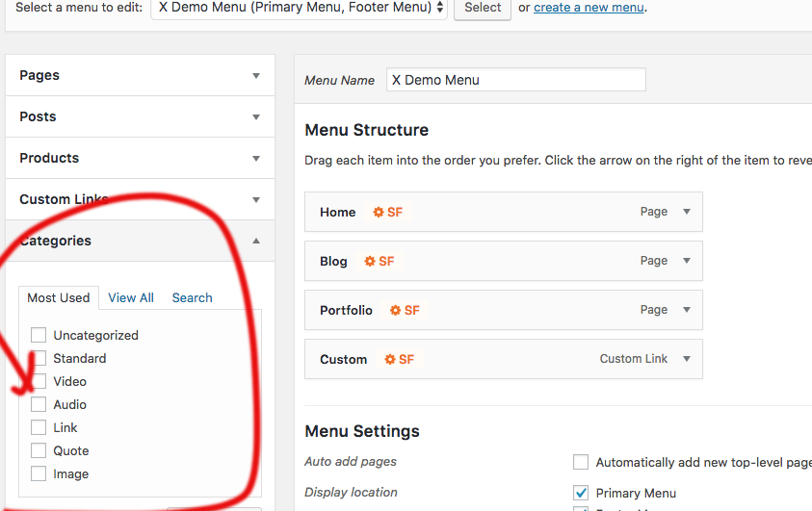
Task: Collapse the Categories panel
Action: (256, 242)
